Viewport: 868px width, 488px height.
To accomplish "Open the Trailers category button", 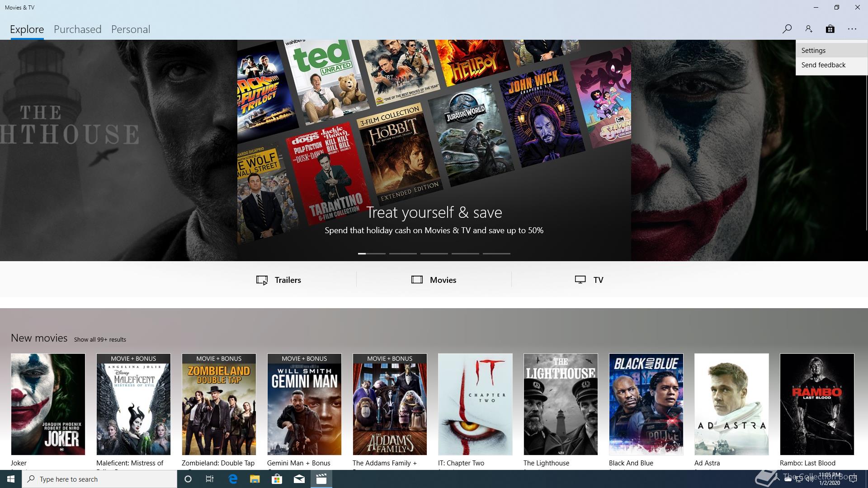I will 278,280.
